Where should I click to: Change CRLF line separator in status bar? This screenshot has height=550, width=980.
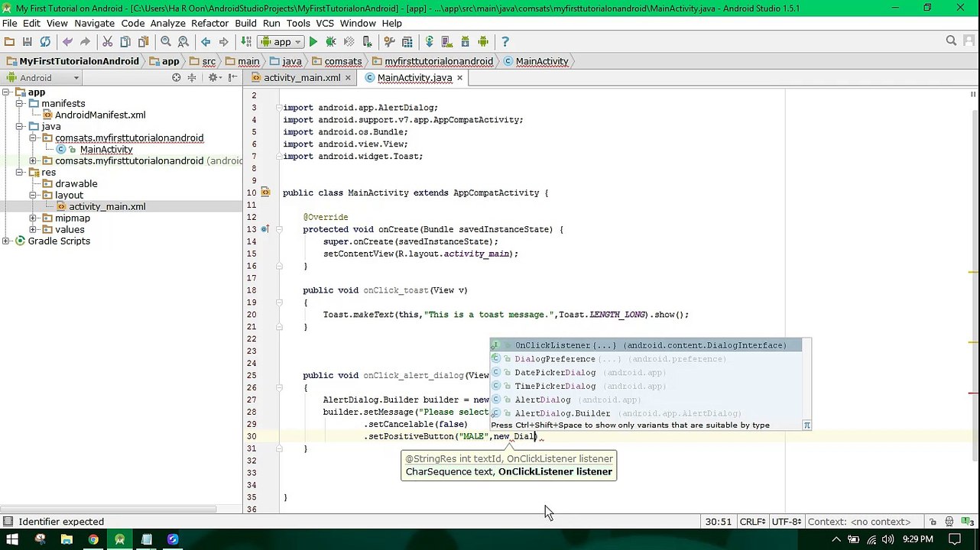pos(753,522)
